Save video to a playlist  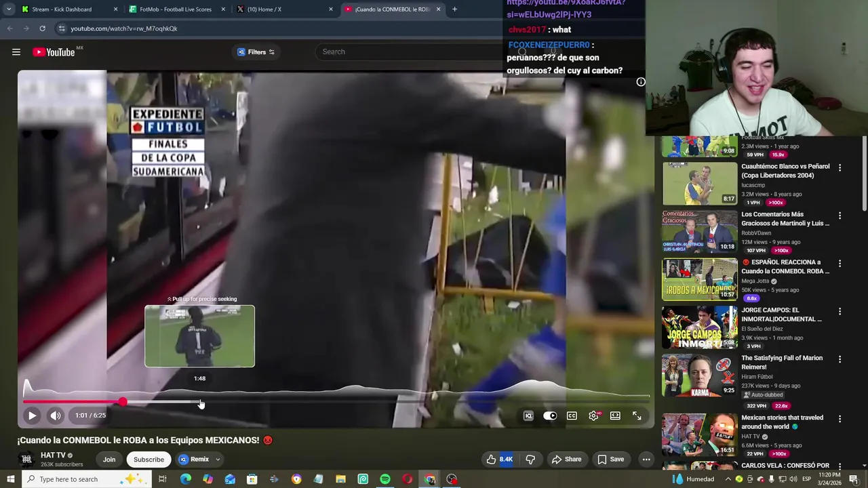tap(610, 460)
